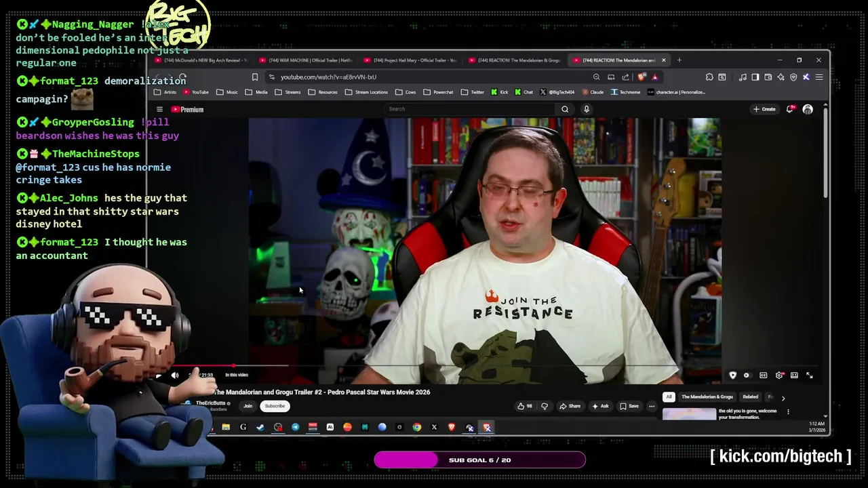Click the Join channel button
Screen dimensions: 868x488
point(248,406)
